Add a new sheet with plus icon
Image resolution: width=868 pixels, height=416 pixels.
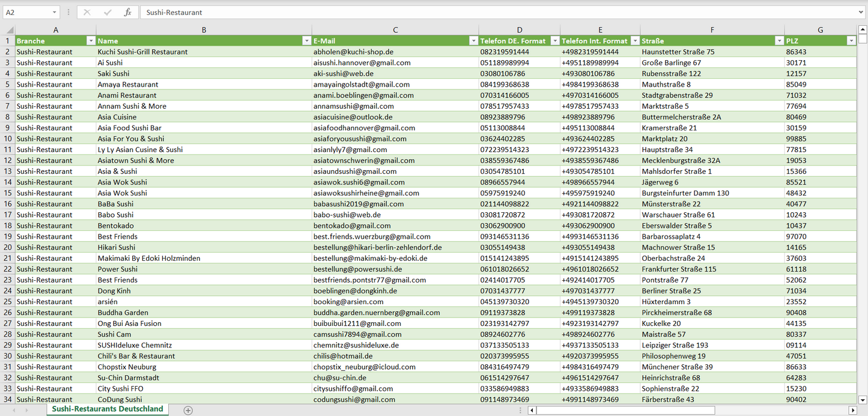click(x=188, y=410)
